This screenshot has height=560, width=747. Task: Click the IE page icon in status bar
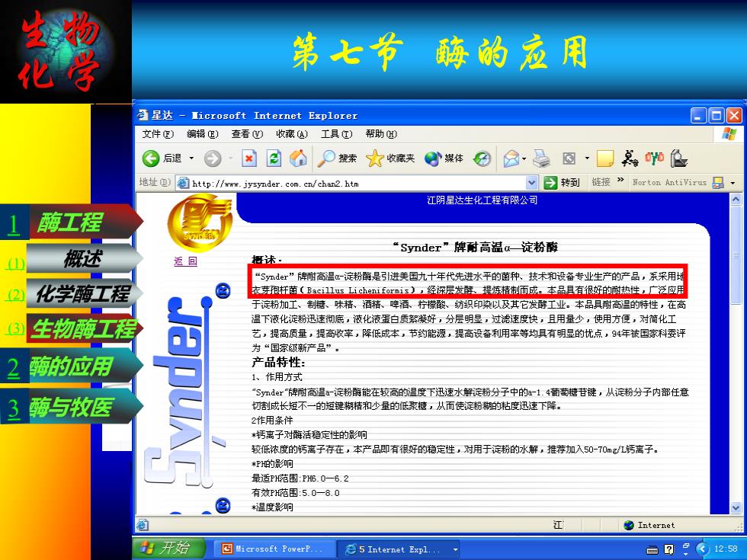(x=142, y=525)
